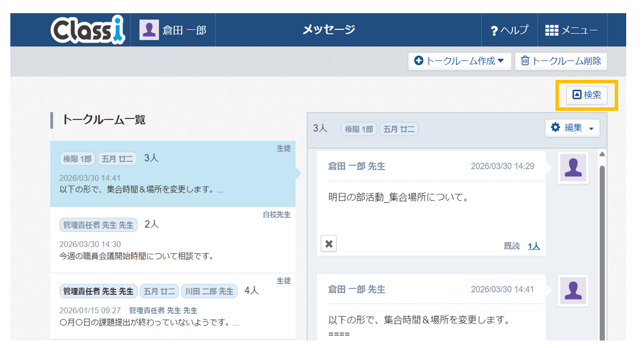The height and width of the screenshot is (348, 644).
Task: Open ヘルプ help page
Action: click(509, 30)
